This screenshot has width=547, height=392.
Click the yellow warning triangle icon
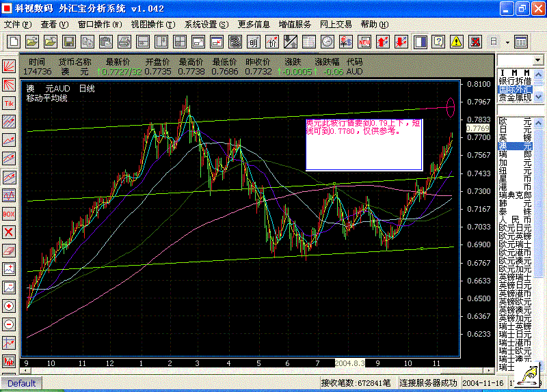456,42
